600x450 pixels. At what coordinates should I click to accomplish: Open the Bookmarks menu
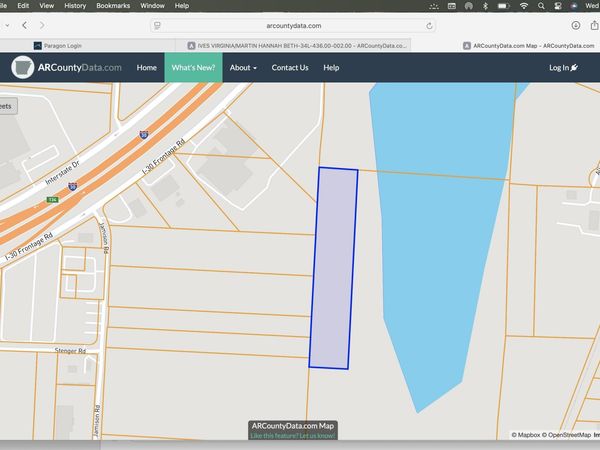click(113, 6)
